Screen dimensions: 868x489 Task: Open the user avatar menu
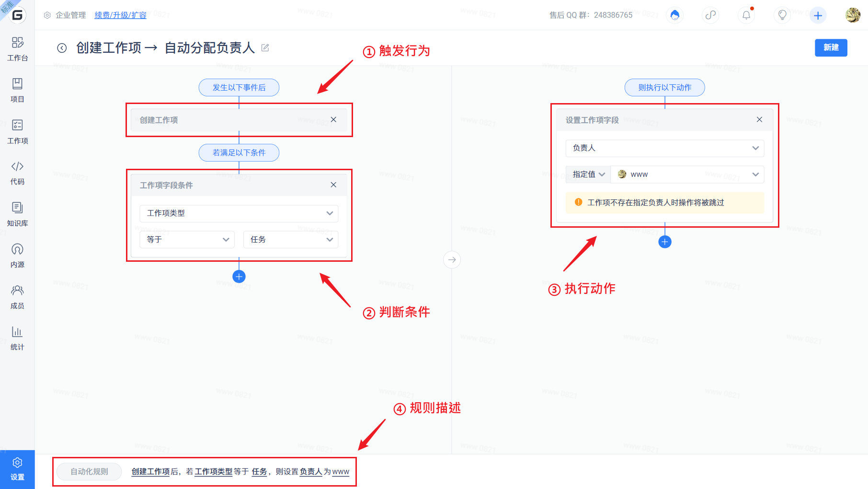coord(853,15)
